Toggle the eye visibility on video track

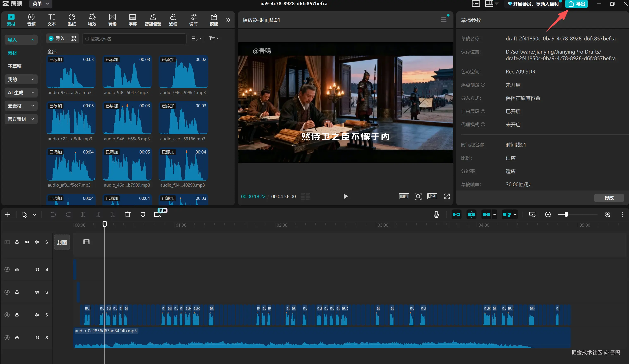point(27,242)
